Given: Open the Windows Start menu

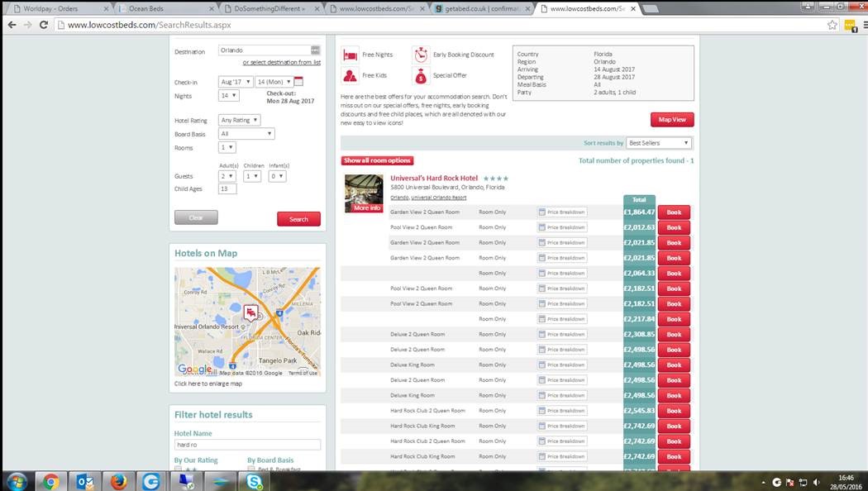Looking at the screenshot, I should pyautogui.click(x=17, y=482).
